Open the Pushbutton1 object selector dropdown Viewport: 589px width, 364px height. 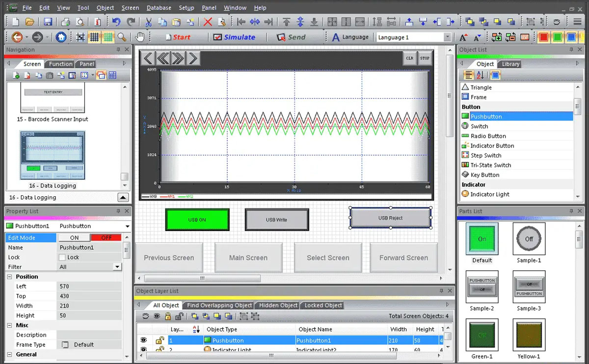click(128, 226)
